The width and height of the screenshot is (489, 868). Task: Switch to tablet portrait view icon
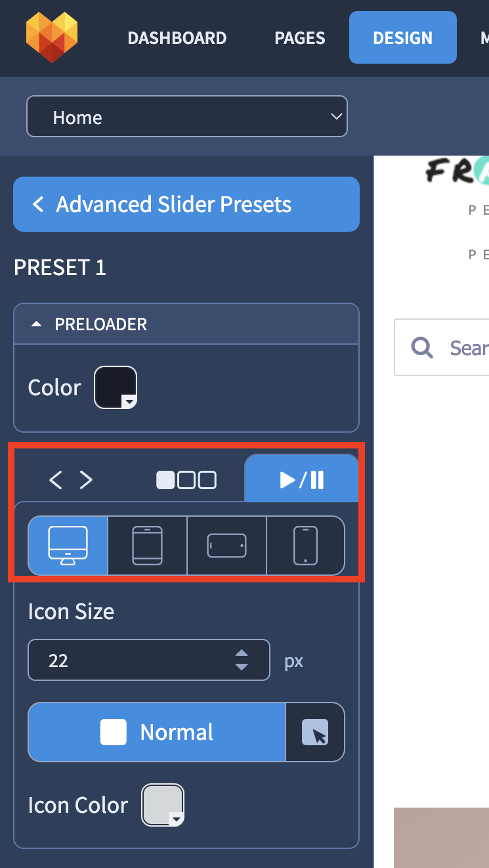click(147, 546)
